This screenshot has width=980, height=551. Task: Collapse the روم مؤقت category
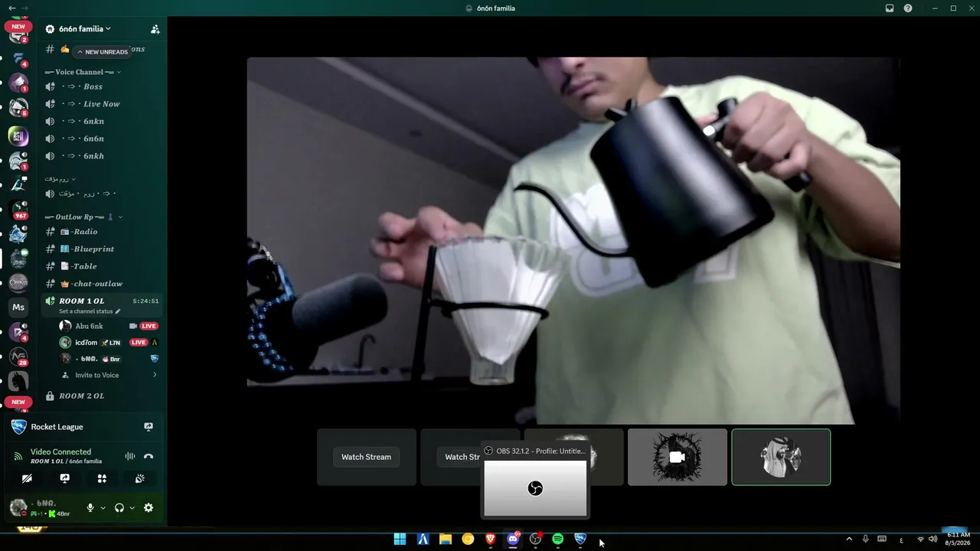[60, 179]
